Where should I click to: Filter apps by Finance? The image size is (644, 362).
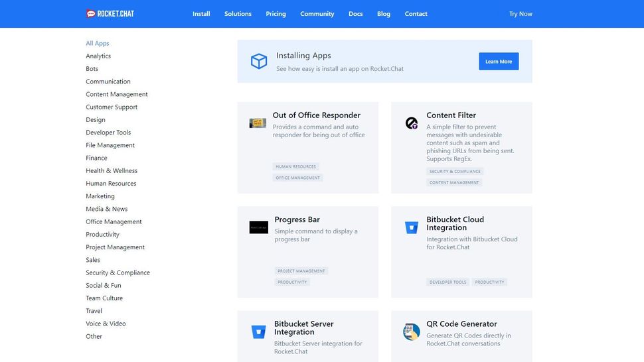pyautogui.click(x=96, y=157)
